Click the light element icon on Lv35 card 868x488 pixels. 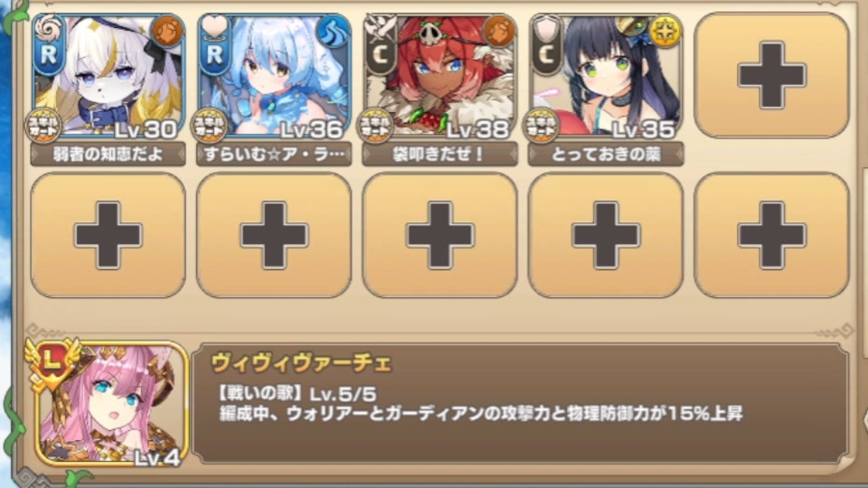pyautogui.click(x=665, y=32)
